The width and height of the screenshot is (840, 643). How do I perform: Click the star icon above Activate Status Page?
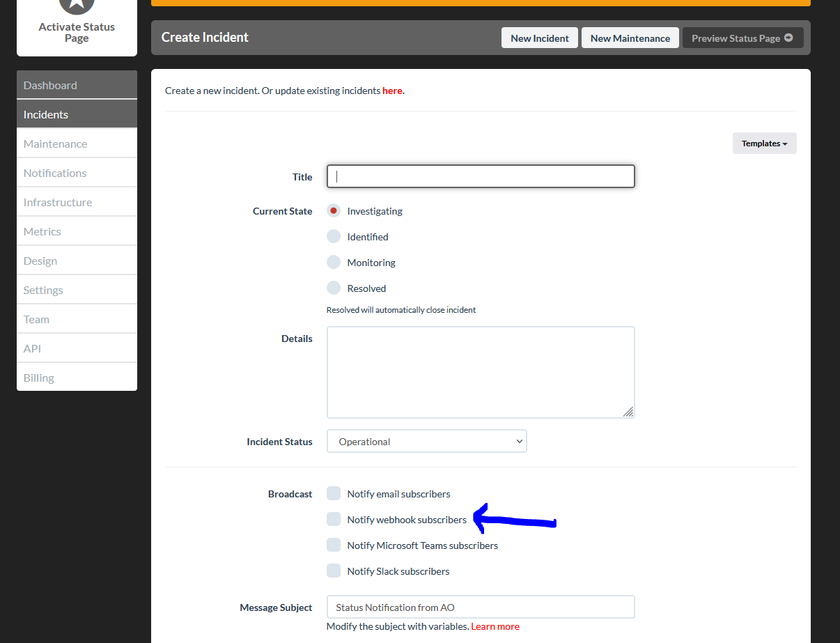pos(77,4)
